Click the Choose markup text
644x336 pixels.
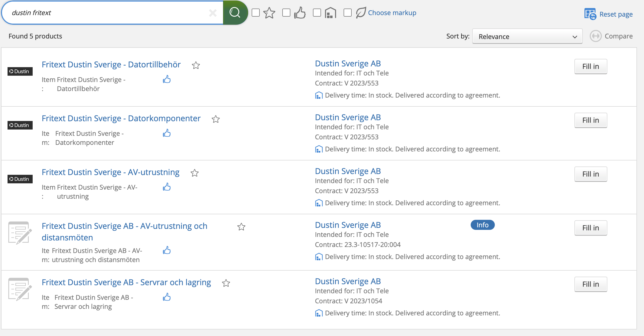pos(392,13)
